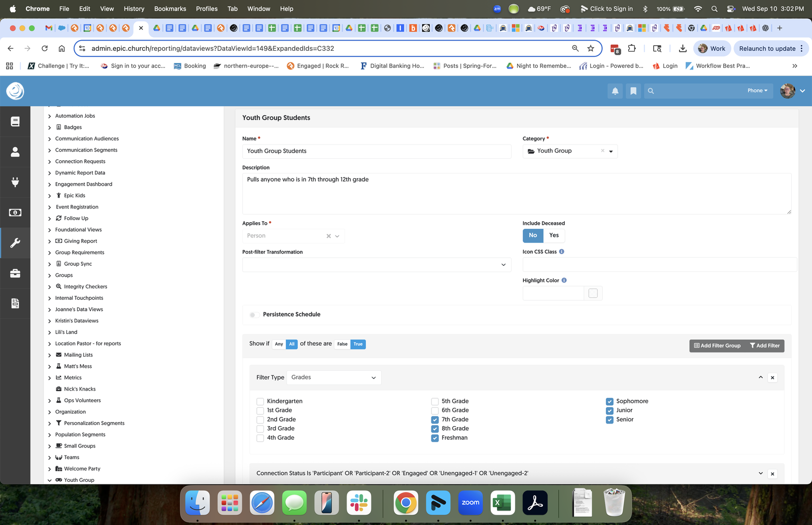Delete the Grades filter with X icon

click(772, 378)
